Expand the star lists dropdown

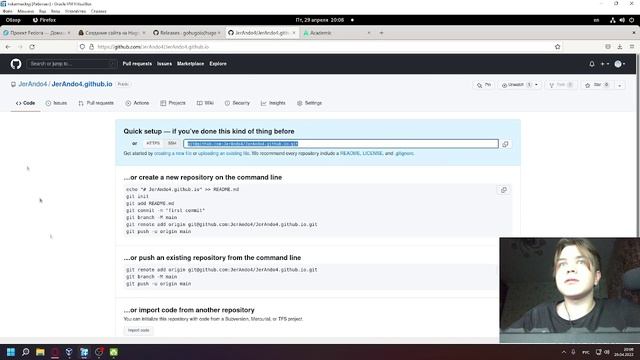620,85
